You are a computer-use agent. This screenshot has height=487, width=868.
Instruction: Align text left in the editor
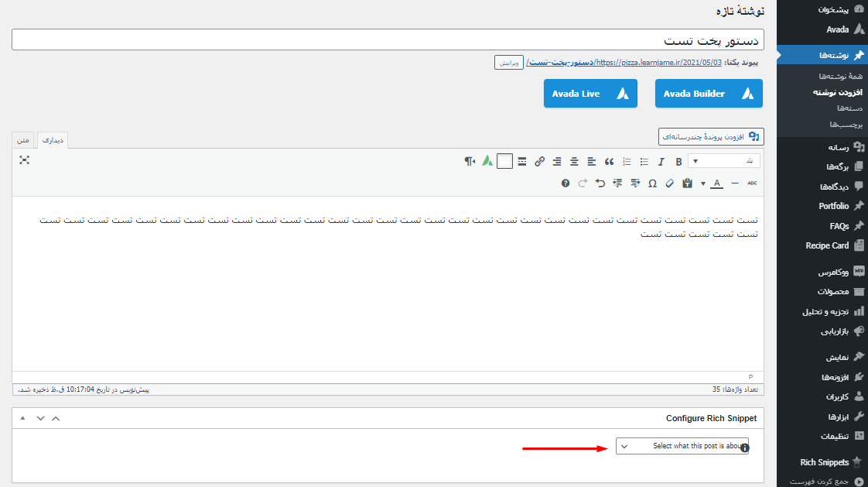[x=592, y=162]
